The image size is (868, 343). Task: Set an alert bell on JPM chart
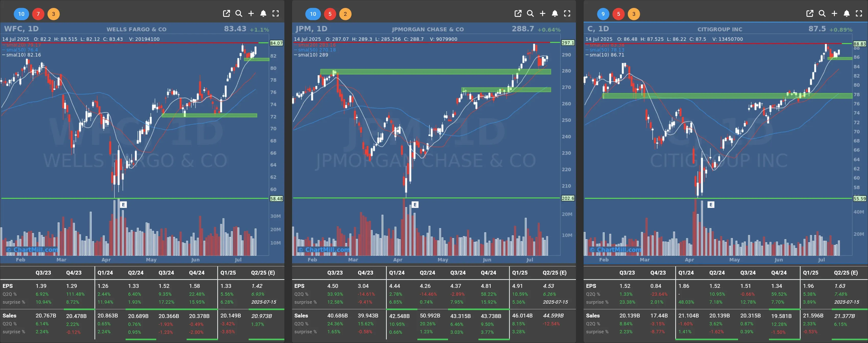(x=555, y=14)
